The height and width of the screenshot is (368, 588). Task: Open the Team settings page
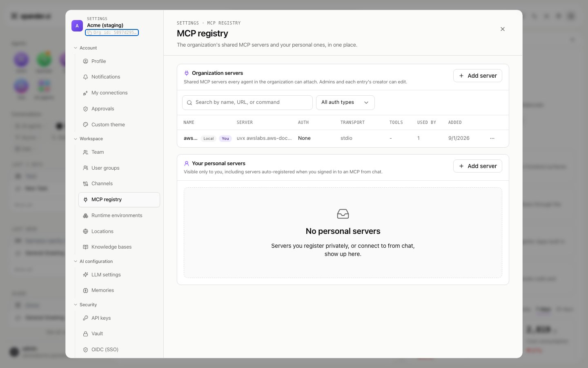[119, 152]
